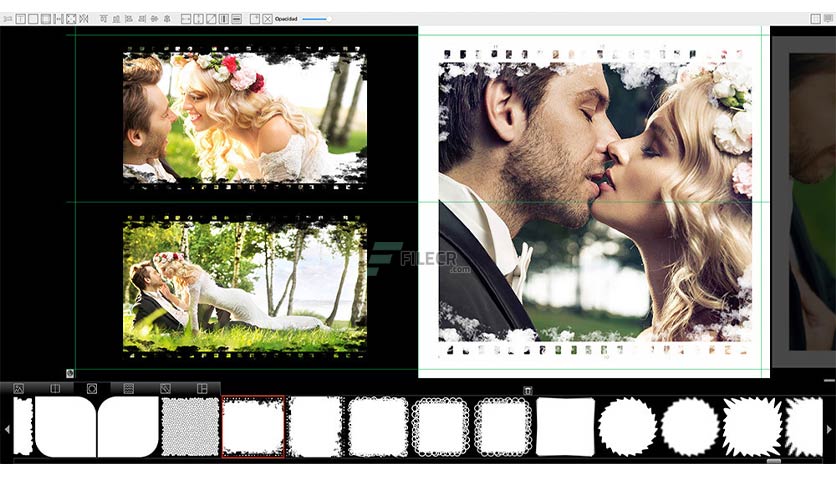This screenshot has height=484, width=836.
Task: Show previous masks with the left arrow
Action: [x=7, y=429]
